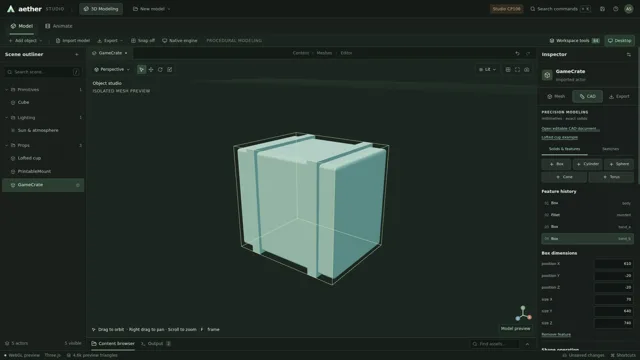The image size is (640, 360).
Task: Switch to CAD tab in Inspector
Action: tap(587, 96)
